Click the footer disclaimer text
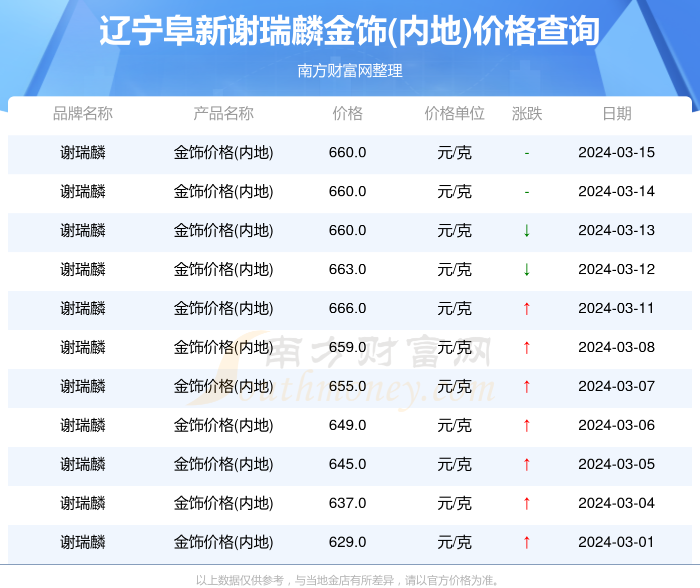 coord(349,581)
